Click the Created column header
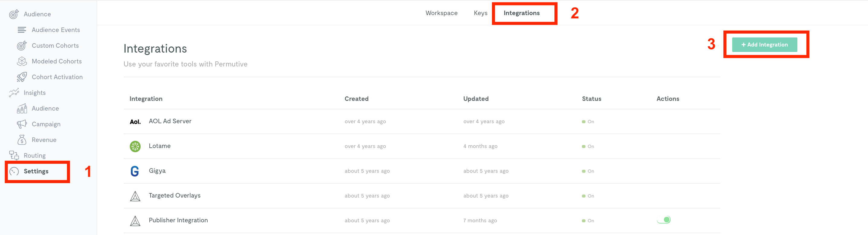 point(356,99)
